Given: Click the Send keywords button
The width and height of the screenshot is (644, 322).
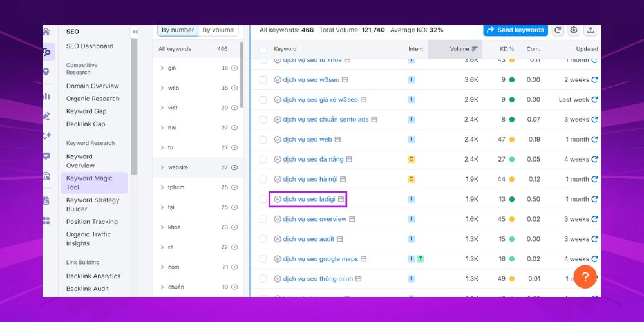Looking at the screenshot, I should pos(515,30).
